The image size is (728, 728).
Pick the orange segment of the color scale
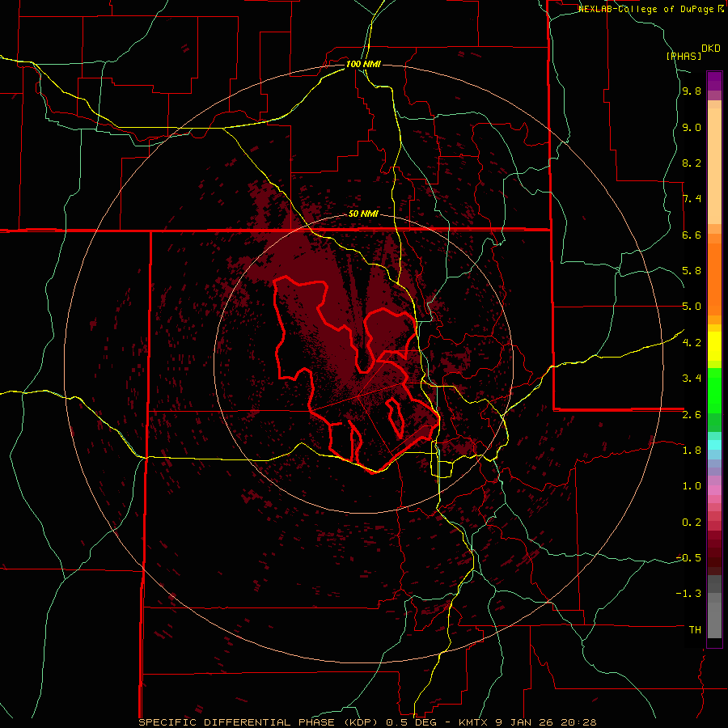[x=714, y=279]
